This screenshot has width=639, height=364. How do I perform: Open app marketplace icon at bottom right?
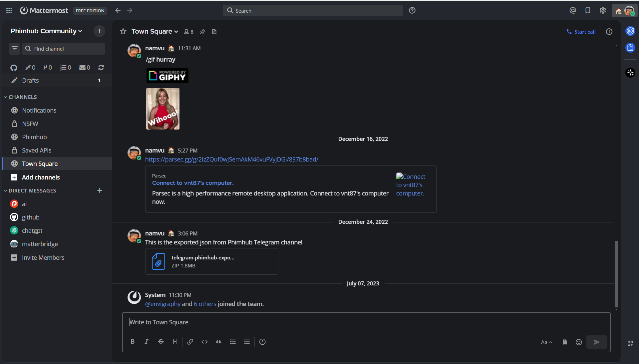click(630, 343)
